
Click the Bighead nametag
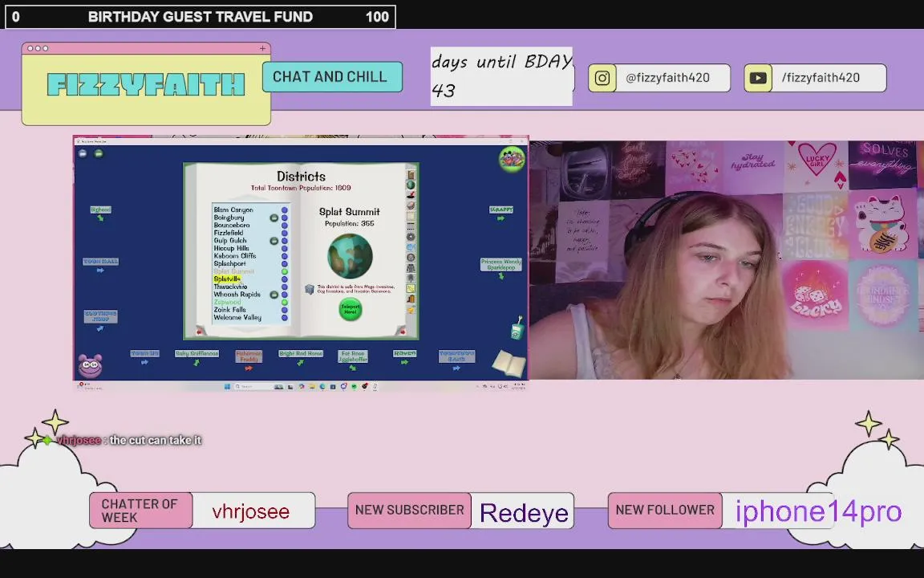coord(101,210)
